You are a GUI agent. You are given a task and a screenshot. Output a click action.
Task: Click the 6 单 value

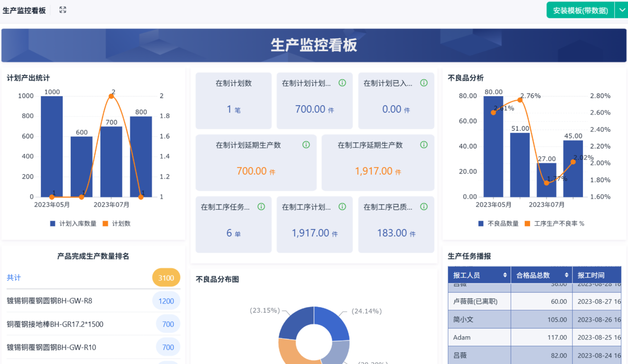[233, 233]
